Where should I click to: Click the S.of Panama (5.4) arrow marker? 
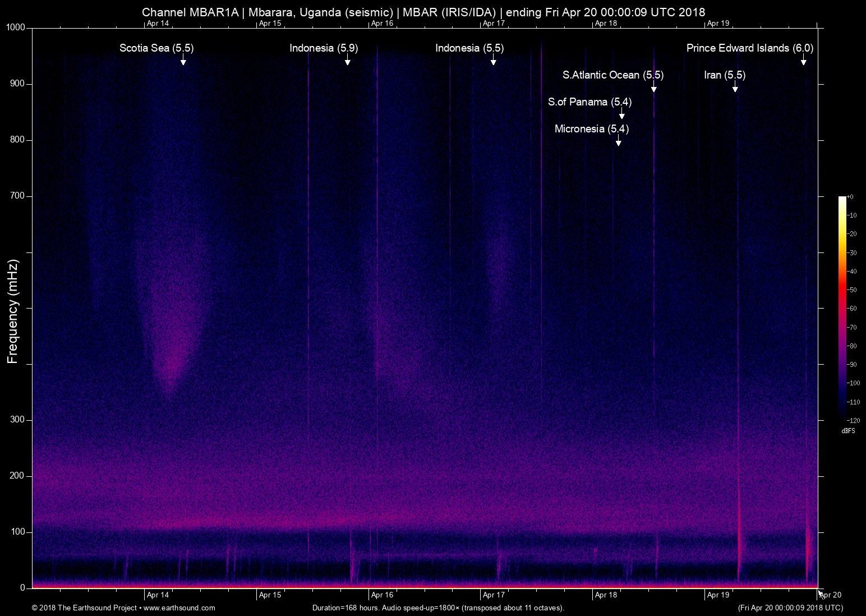click(621, 114)
